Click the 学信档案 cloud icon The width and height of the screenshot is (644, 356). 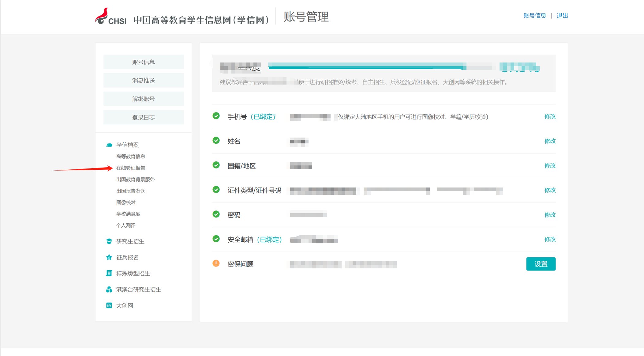coord(109,145)
